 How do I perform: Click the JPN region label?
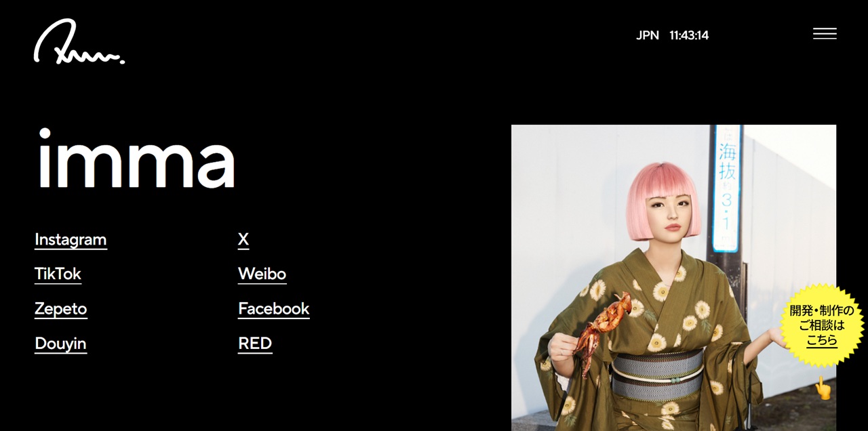pyautogui.click(x=648, y=35)
